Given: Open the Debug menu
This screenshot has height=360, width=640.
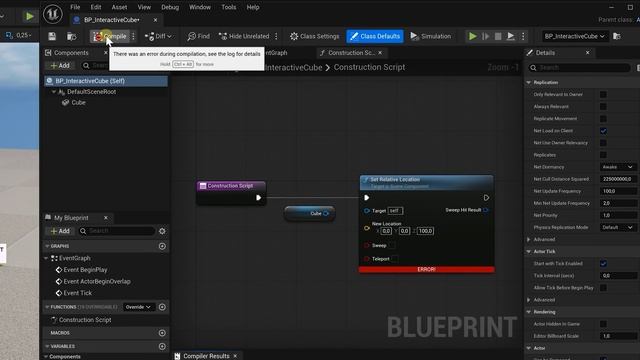Looking at the screenshot, I should pos(170,7).
